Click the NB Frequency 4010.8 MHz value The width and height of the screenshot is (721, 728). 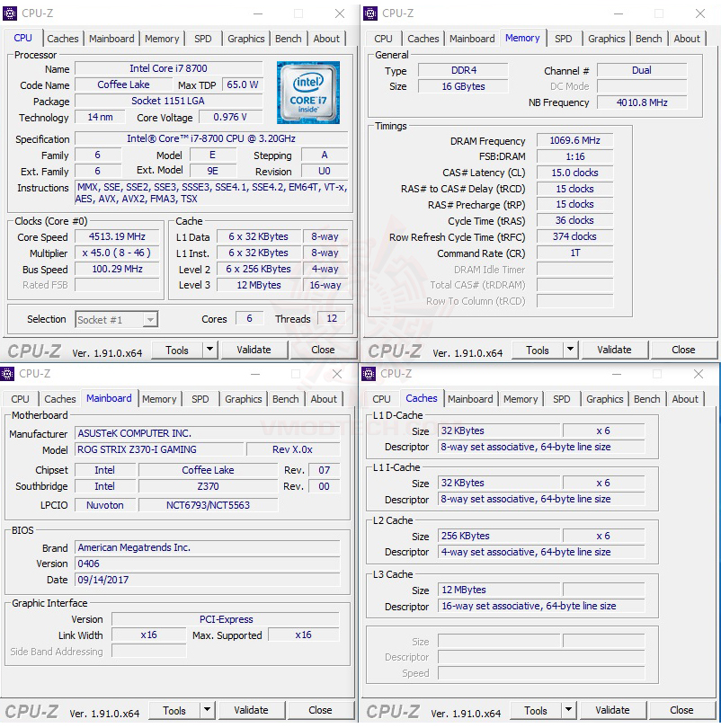click(x=642, y=102)
